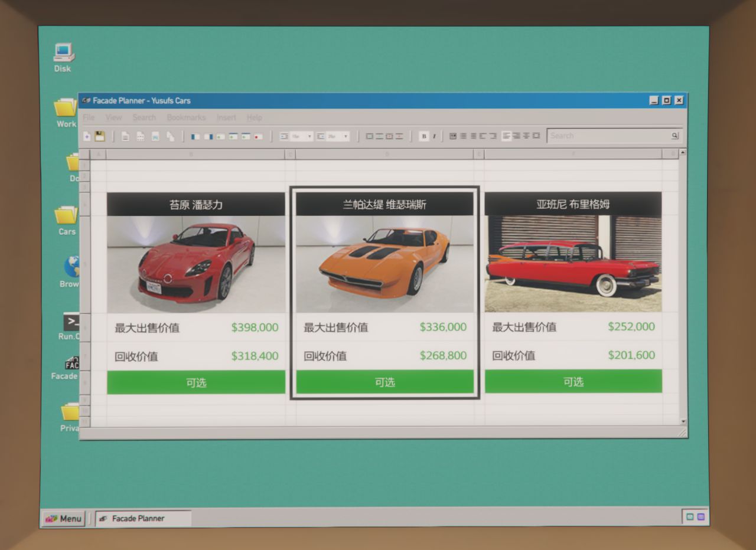756x550 pixels.
Task: Click the $336,000 price value
Action: coord(443,327)
